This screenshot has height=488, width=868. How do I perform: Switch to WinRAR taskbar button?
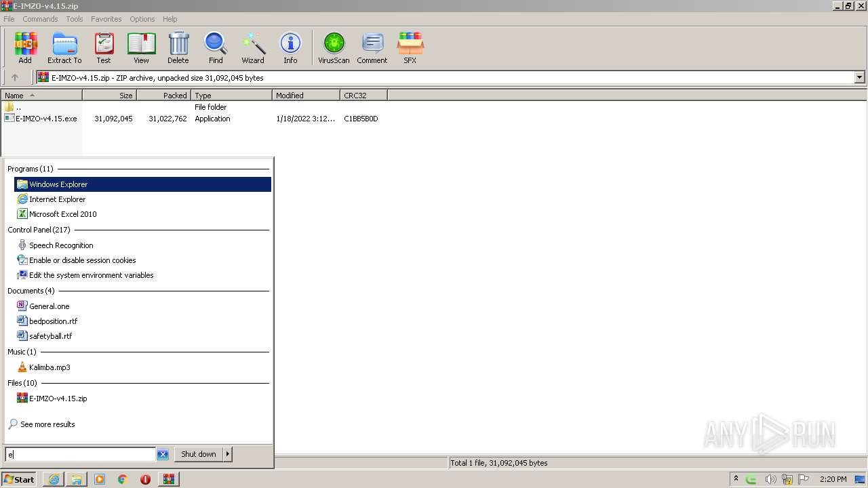point(168,479)
